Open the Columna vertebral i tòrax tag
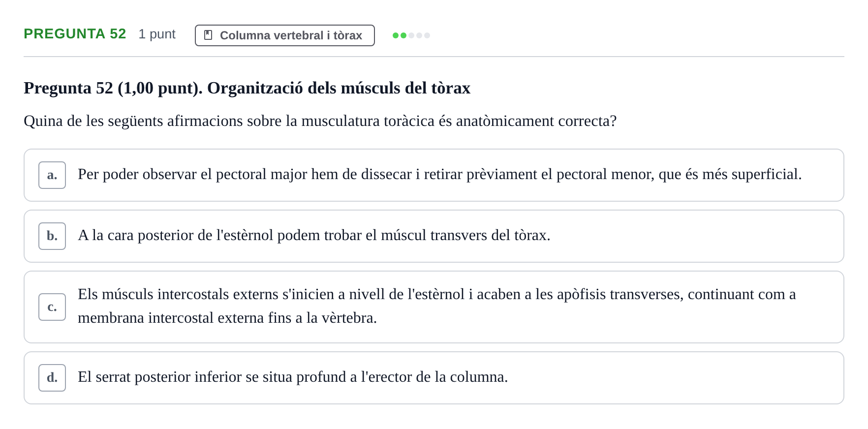 (x=285, y=35)
